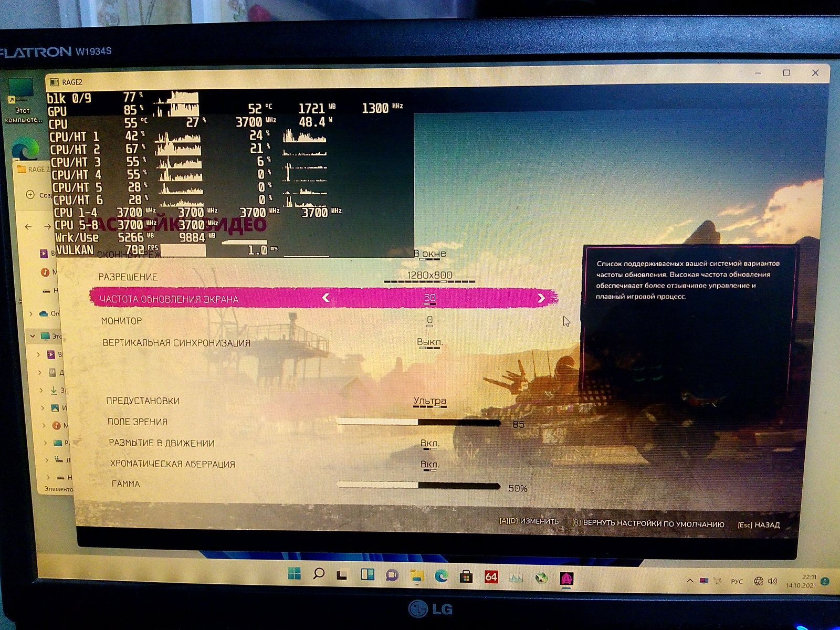Open taskbar Search magnifier
Image resolution: width=840 pixels, height=630 pixels.
pyautogui.click(x=318, y=574)
